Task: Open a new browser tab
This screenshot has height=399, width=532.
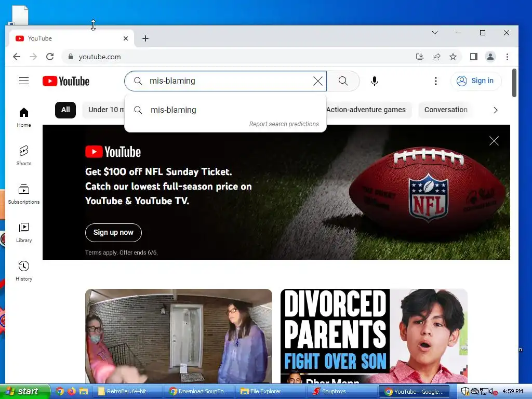Action: 145,38
